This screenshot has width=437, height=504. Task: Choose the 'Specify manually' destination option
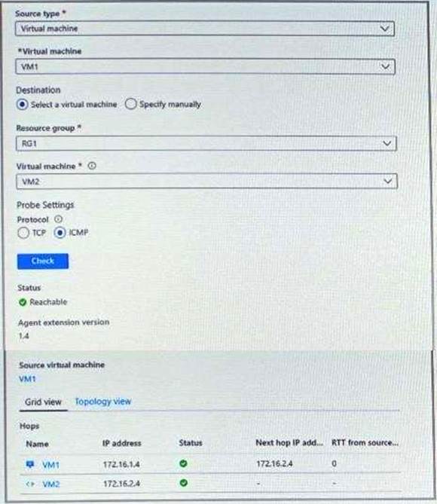[130, 104]
